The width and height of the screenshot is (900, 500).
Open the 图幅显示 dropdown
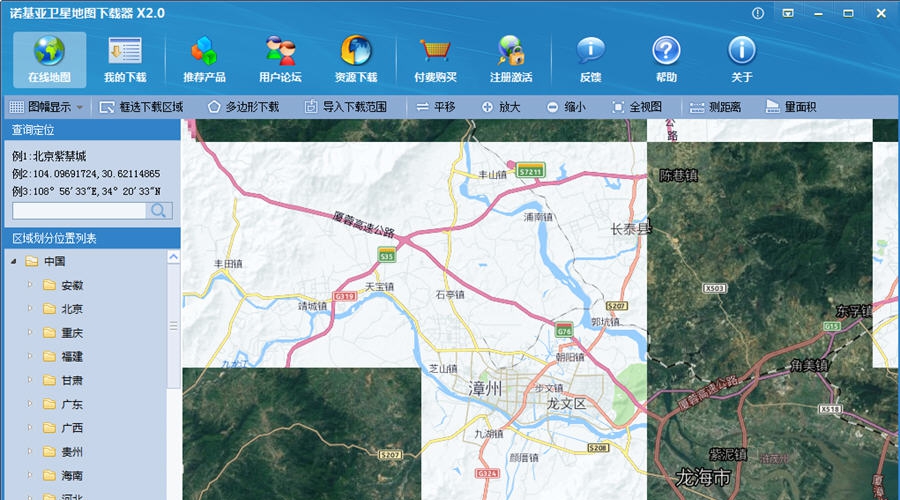coord(47,107)
